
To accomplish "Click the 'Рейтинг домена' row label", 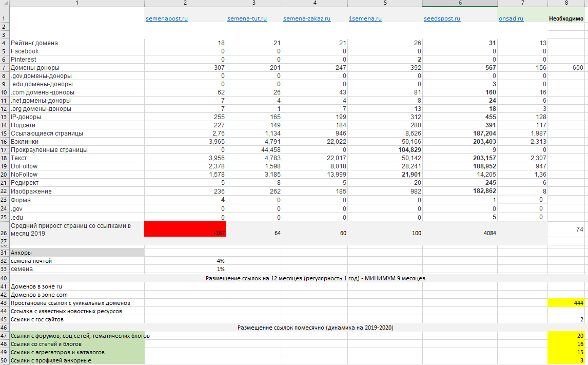I will [34, 43].
